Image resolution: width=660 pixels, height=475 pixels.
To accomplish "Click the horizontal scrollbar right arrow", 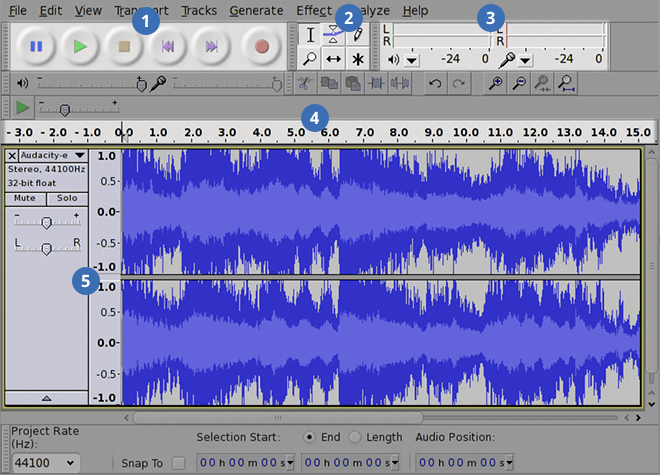I will (639, 418).
